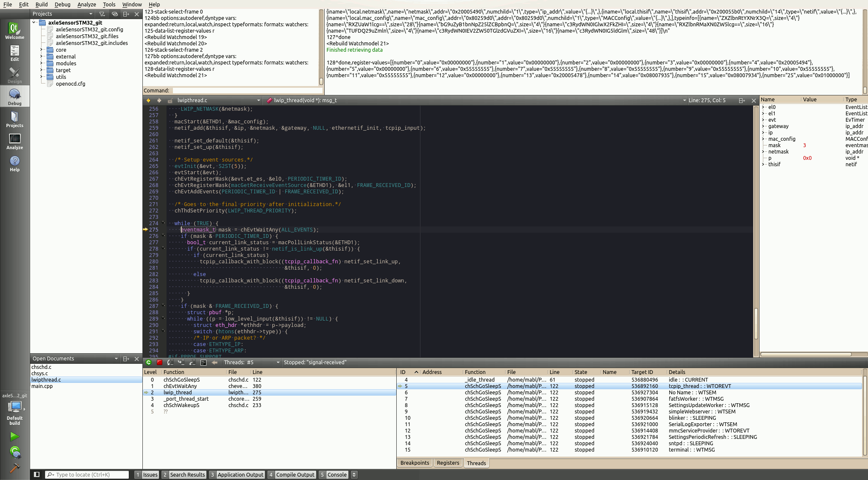The height and width of the screenshot is (480, 868).
Task: Open the lwipthread.c file dropdown
Action: (219, 100)
